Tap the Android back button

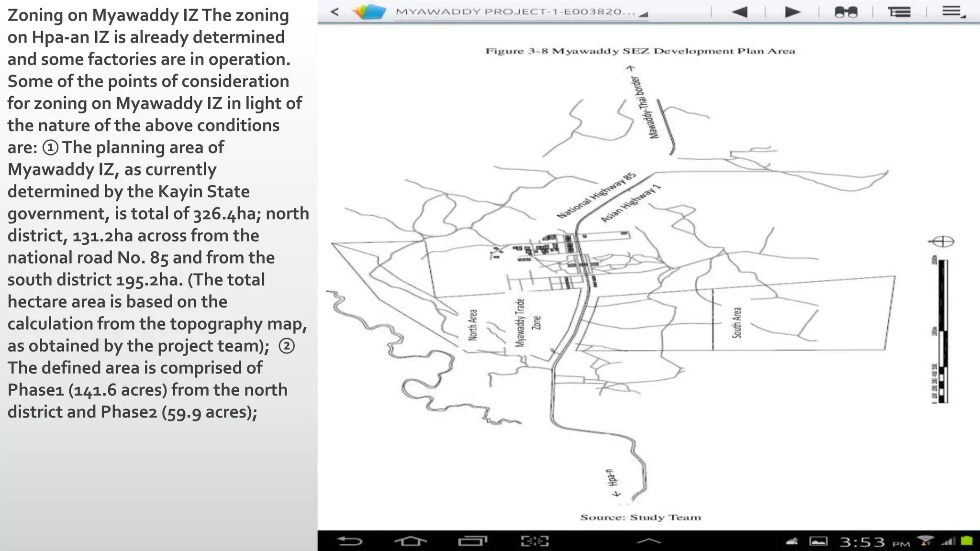coord(350,541)
